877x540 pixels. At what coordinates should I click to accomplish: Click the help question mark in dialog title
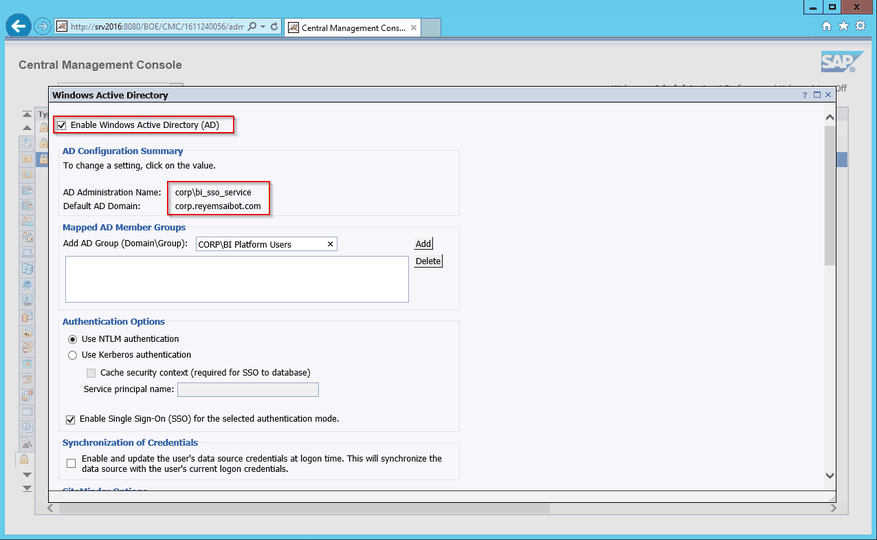coord(805,95)
